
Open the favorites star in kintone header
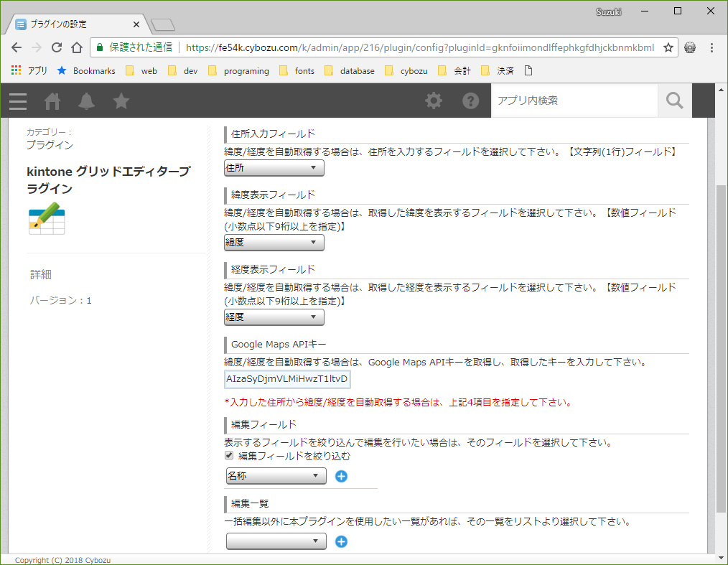pyautogui.click(x=121, y=101)
